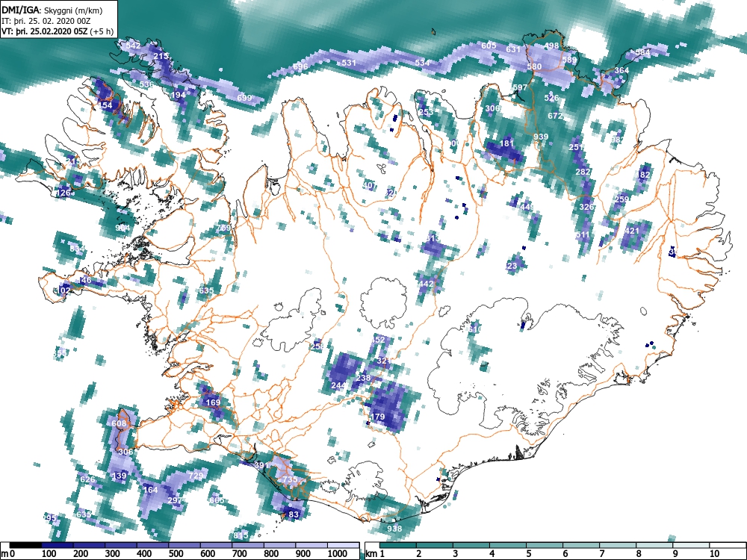Click the map value '610' on the glacier
Screen dimensions: 747x560
click(475, 329)
